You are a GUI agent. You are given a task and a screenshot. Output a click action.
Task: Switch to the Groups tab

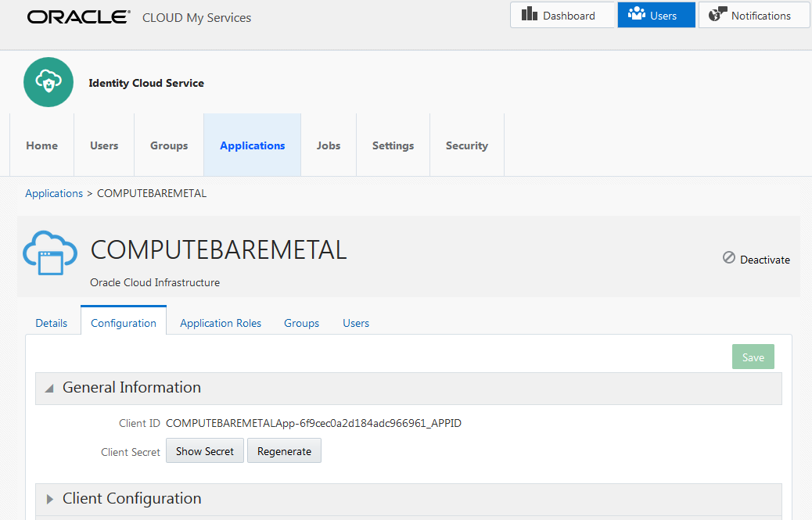tap(301, 323)
